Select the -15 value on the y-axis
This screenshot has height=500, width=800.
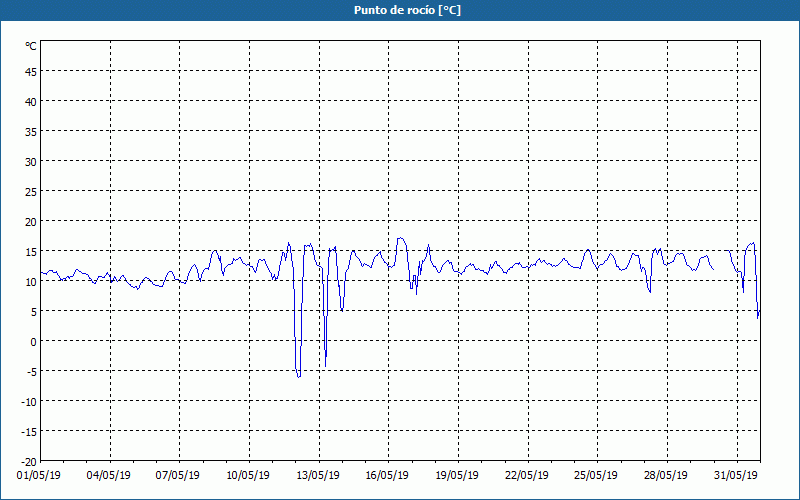coord(29,432)
